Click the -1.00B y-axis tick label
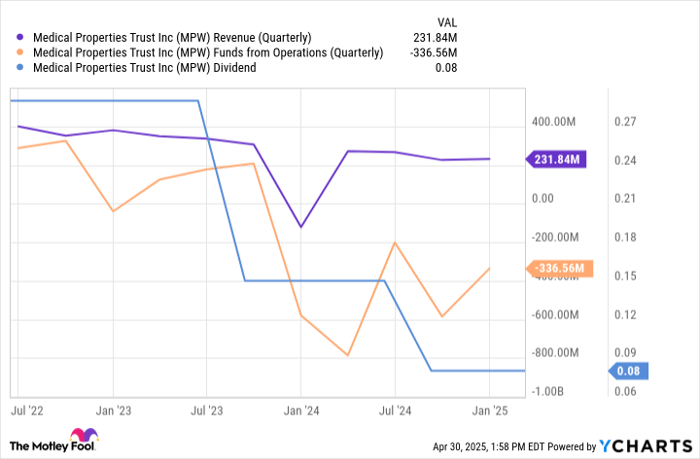This screenshot has width=700, height=459. (x=547, y=392)
